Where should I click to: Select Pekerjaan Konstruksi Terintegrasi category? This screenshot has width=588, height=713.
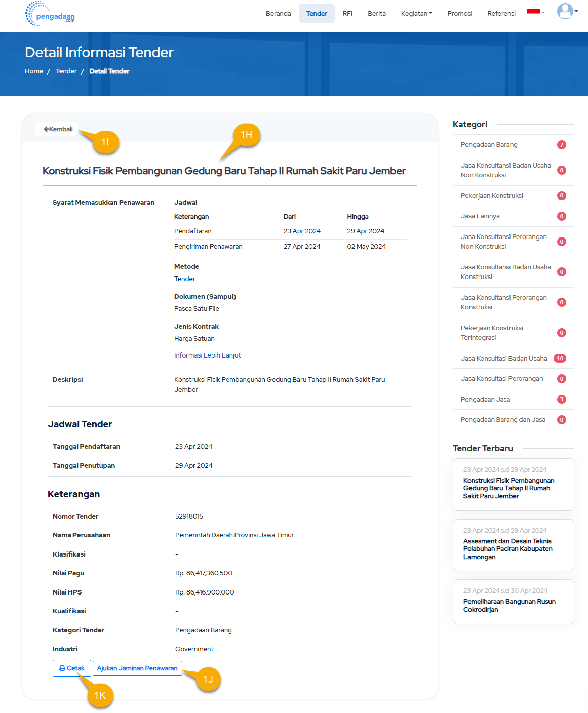coord(514,333)
